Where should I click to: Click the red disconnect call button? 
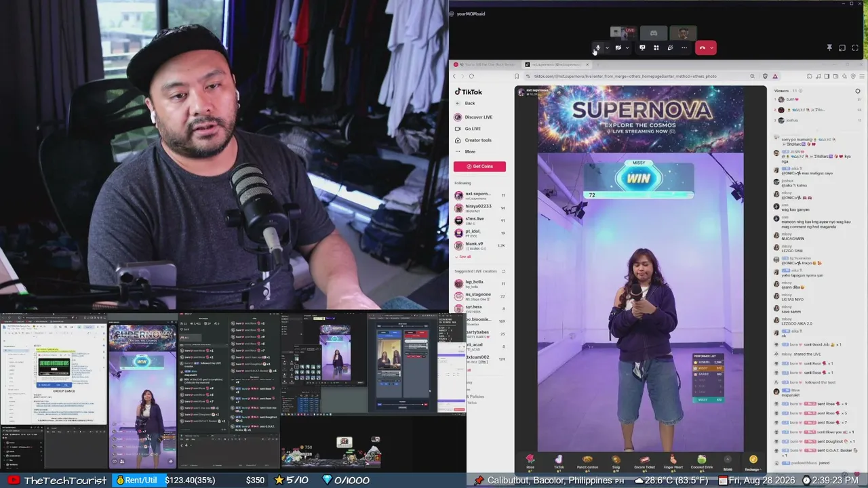[x=703, y=47]
